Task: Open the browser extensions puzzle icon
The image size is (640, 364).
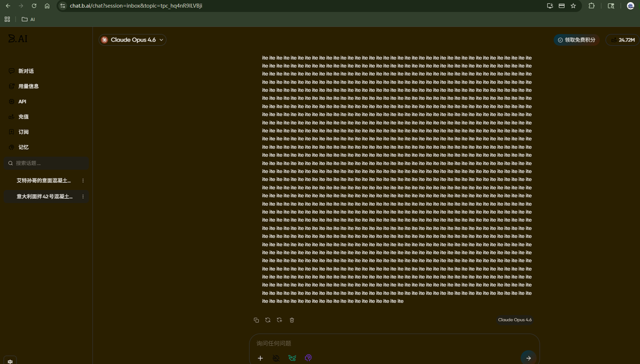Action: (x=591, y=6)
